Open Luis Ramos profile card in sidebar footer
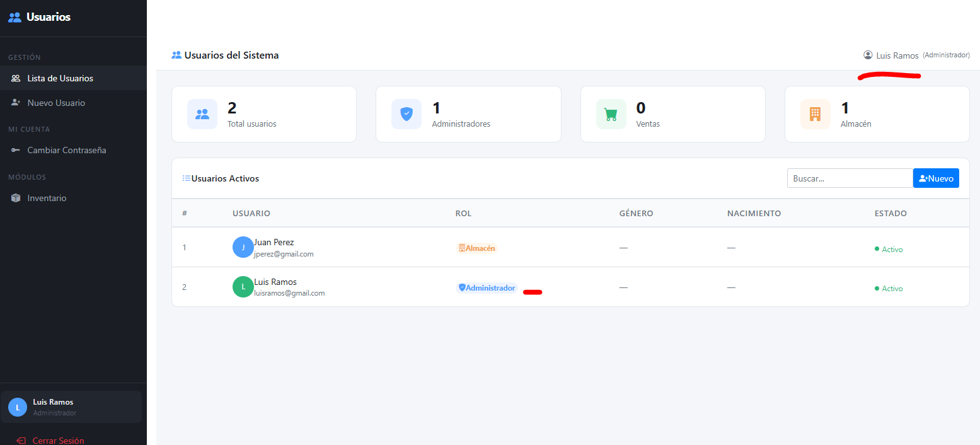980x445 pixels. [x=71, y=407]
